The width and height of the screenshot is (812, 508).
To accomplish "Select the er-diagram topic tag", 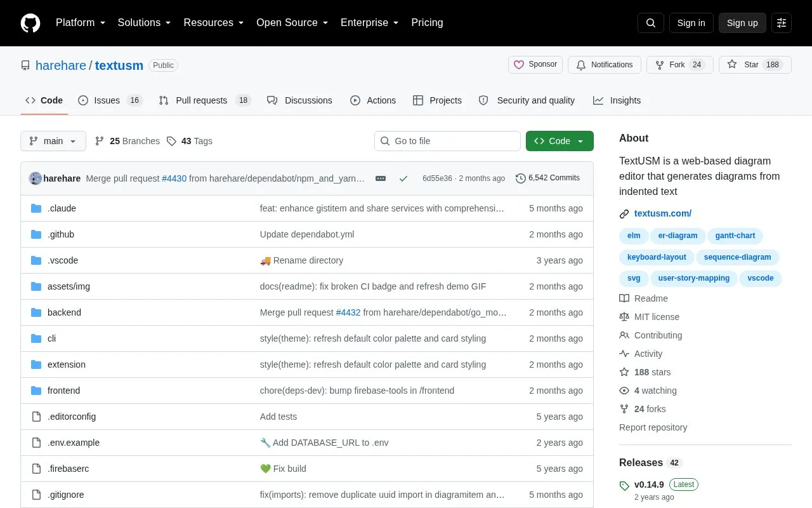I will click(678, 236).
